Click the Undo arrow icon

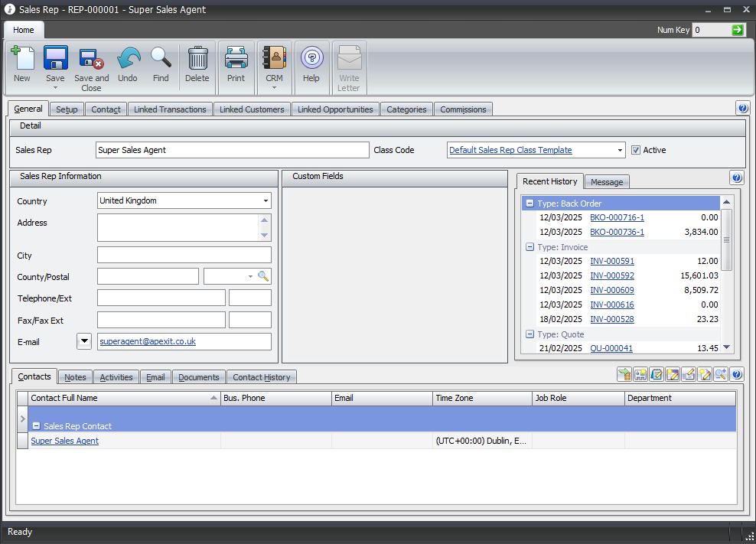(128, 59)
